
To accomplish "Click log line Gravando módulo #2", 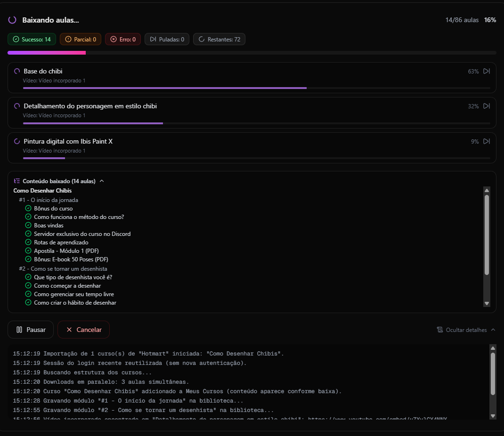I will (x=143, y=410).
